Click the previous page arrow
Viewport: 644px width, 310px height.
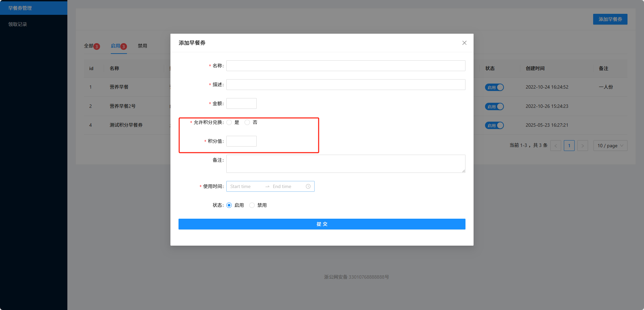(556, 146)
